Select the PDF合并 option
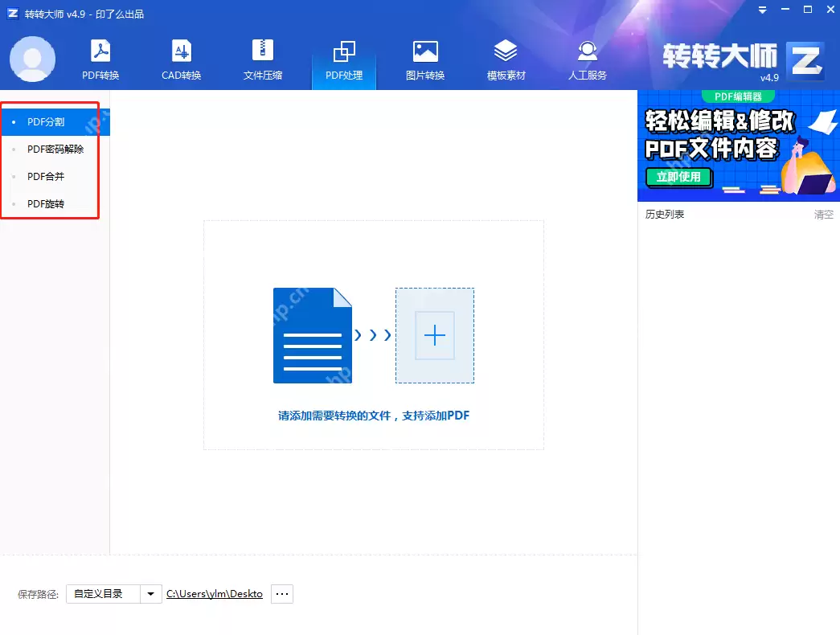The height and width of the screenshot is (635, 840). 47,176
